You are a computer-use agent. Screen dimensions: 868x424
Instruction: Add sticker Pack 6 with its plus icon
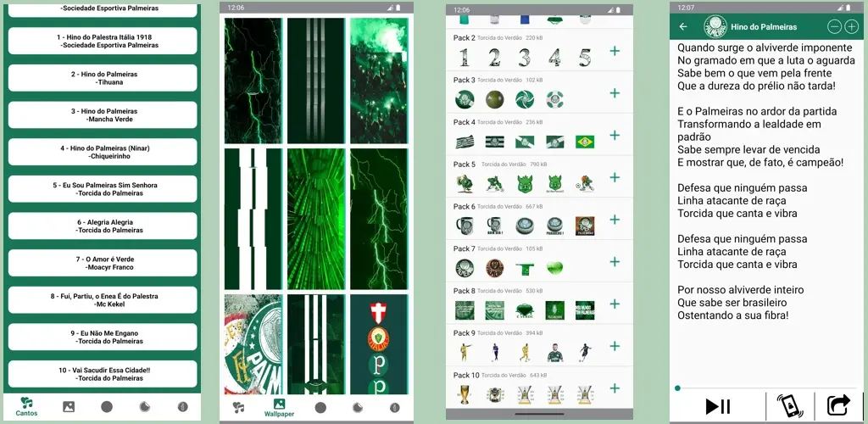(615, 220)
